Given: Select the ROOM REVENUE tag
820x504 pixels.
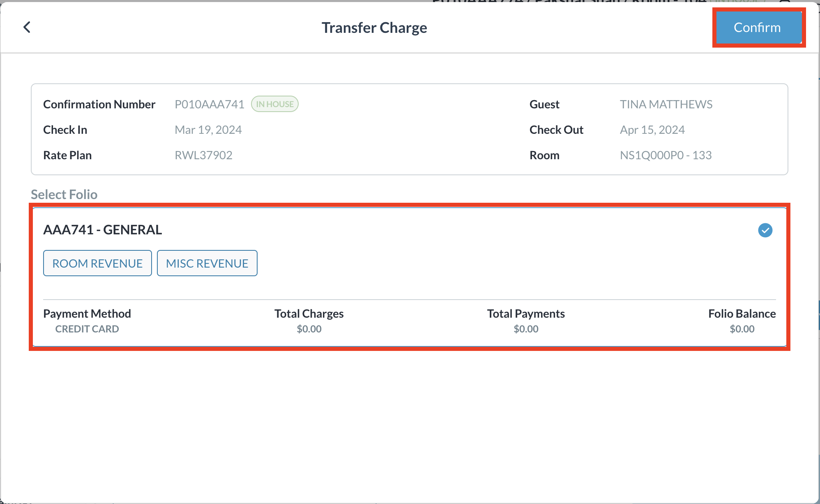Looking at the screenshot, I should 97,263.
